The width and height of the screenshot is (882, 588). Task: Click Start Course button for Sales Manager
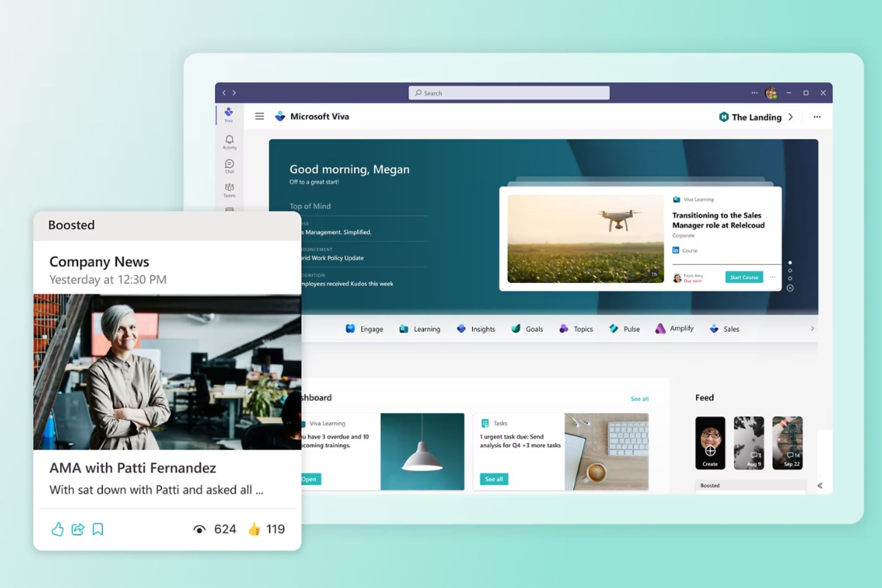coord(744,276)
